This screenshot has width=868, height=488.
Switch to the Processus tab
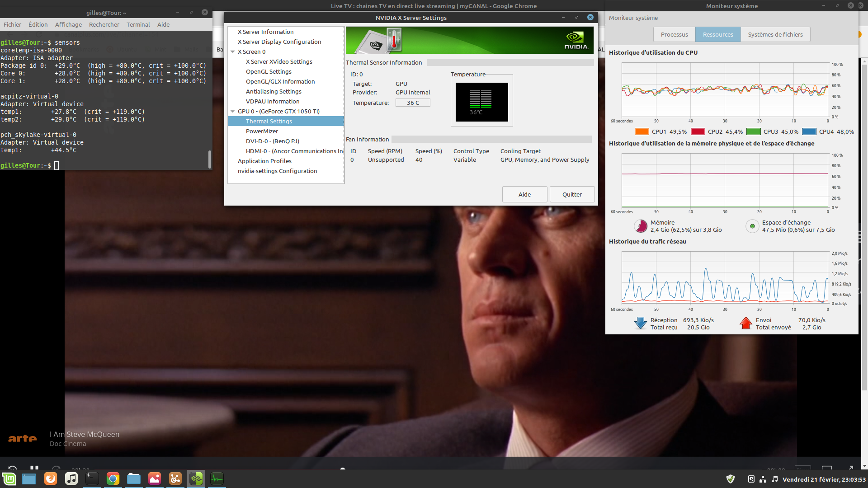(674, 35)
